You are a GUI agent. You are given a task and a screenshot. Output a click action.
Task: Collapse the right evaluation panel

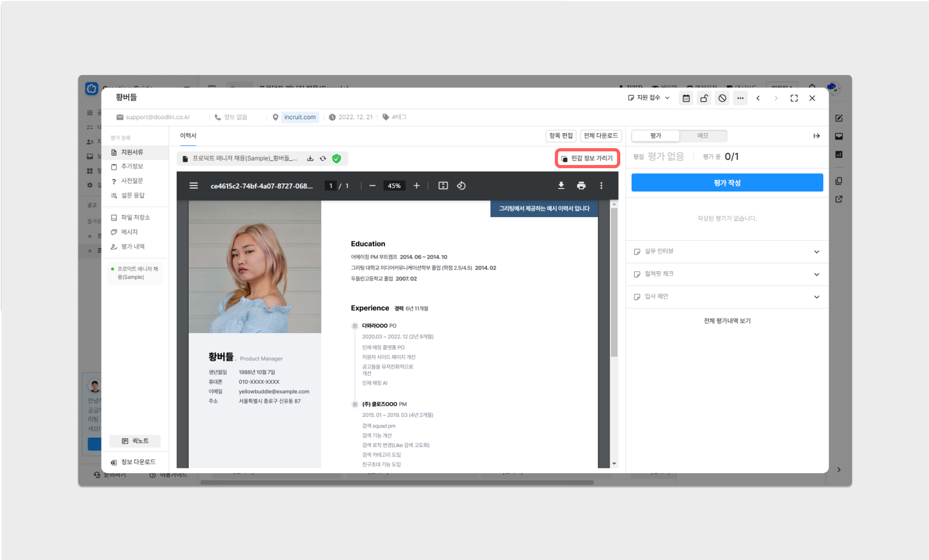816,136
